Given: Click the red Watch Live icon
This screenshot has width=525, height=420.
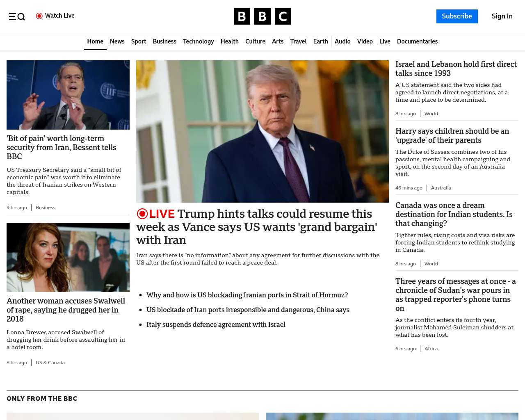Looking at the screenshot, I should [39, 16].
